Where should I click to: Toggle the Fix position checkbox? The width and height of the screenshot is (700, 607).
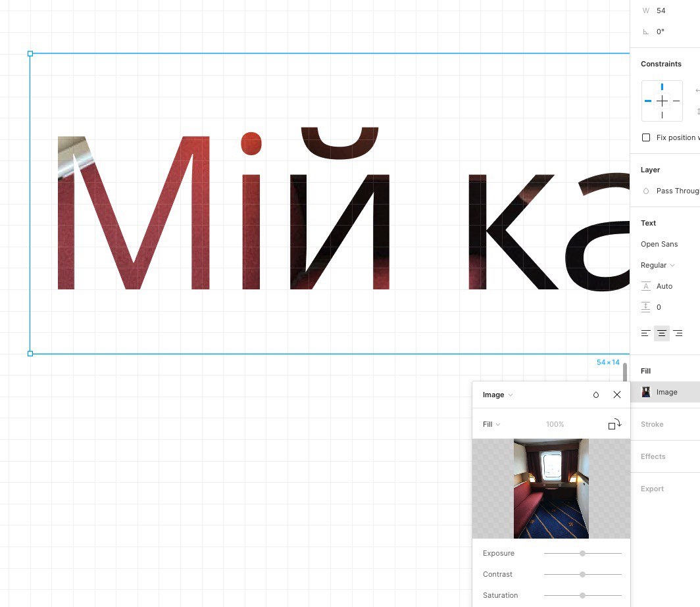pyautogui.click(x=646, y=137)
